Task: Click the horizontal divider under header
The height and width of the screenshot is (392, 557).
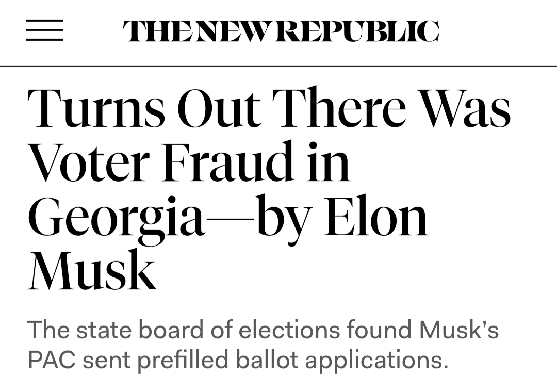Action: point(278,66)
